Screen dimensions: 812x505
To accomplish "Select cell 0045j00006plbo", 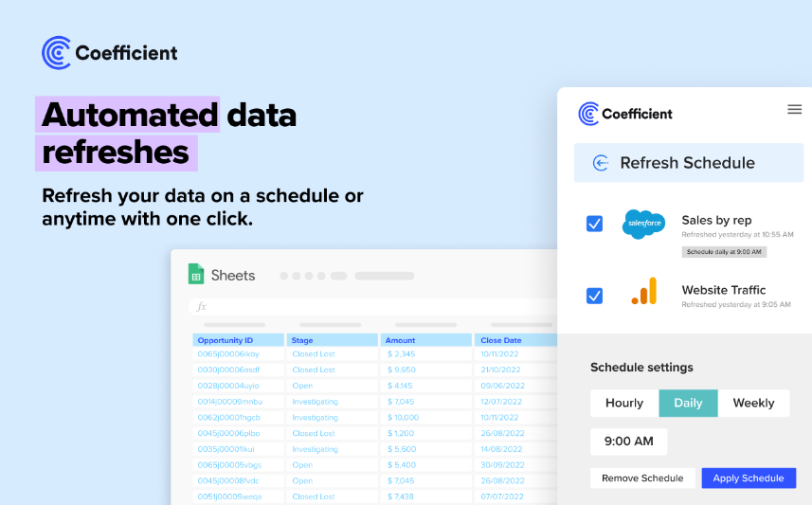I will (238, 433).
